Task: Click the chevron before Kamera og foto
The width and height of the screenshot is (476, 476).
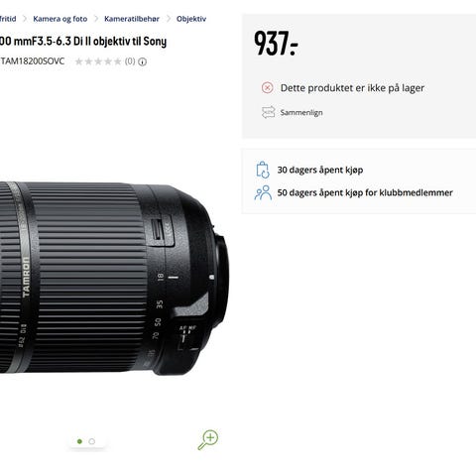Action: coord(25,19)
